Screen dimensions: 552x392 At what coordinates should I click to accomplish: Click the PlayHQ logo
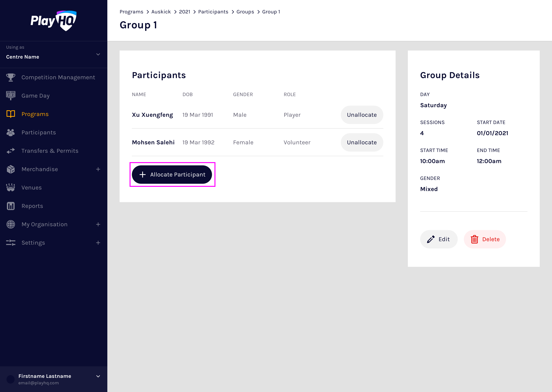(53, 20)
